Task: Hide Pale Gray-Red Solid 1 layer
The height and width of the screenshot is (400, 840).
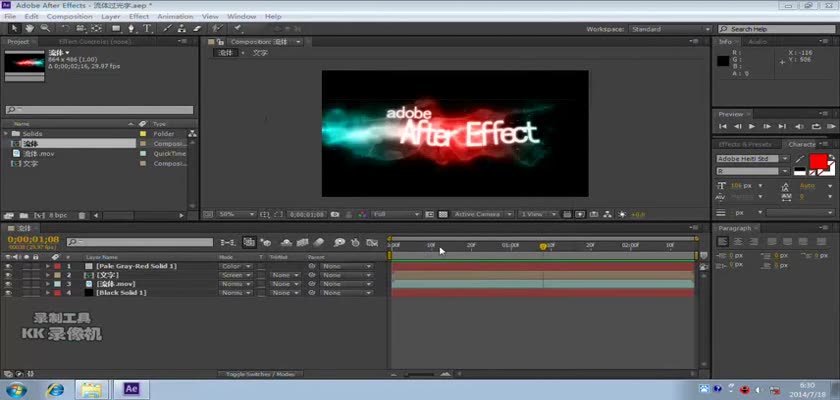Action: [x=8, y=266]
